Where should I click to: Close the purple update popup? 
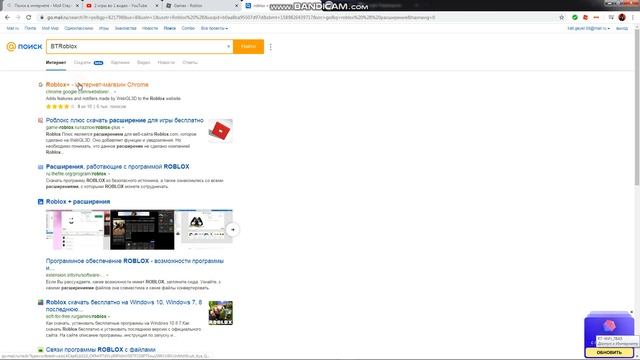click(x=631, y=312)
